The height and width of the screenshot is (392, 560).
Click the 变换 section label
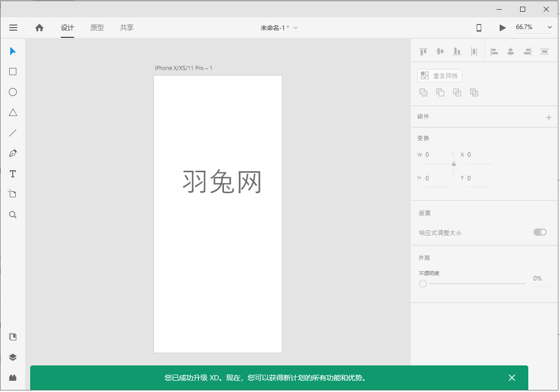click(423, 138)
